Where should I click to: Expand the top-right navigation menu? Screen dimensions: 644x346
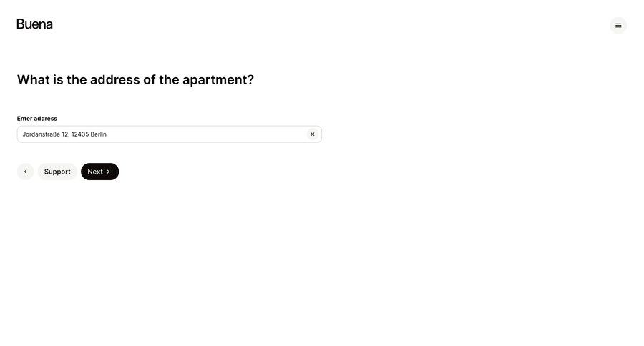coord(618,26)
